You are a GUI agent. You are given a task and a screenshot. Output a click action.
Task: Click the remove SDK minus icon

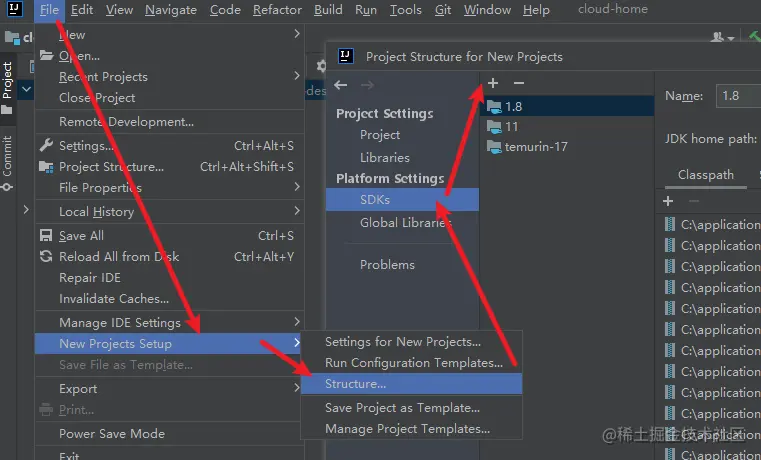tap(518, 84)
